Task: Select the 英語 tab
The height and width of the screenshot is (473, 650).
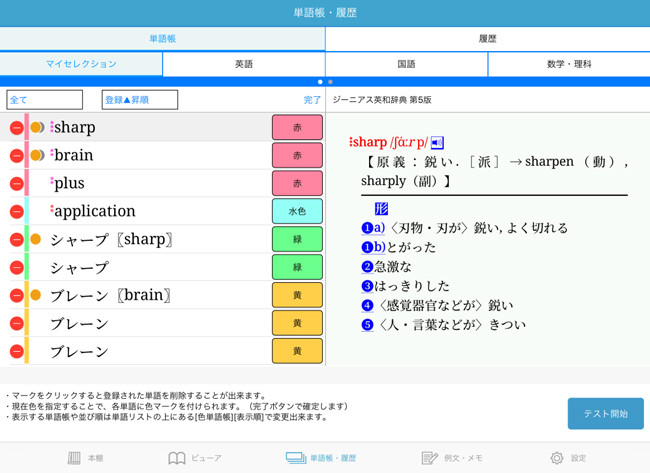Action: (244, 64)
